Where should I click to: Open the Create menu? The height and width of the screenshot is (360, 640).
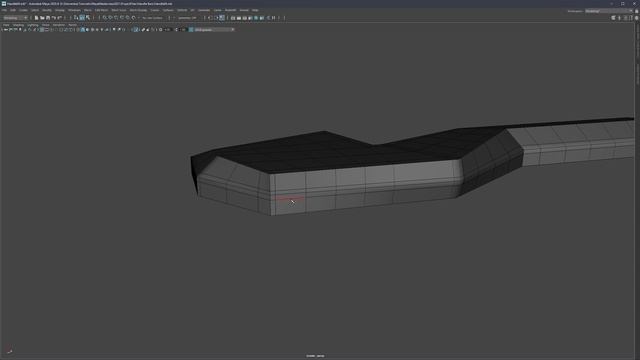pos(23,10)
